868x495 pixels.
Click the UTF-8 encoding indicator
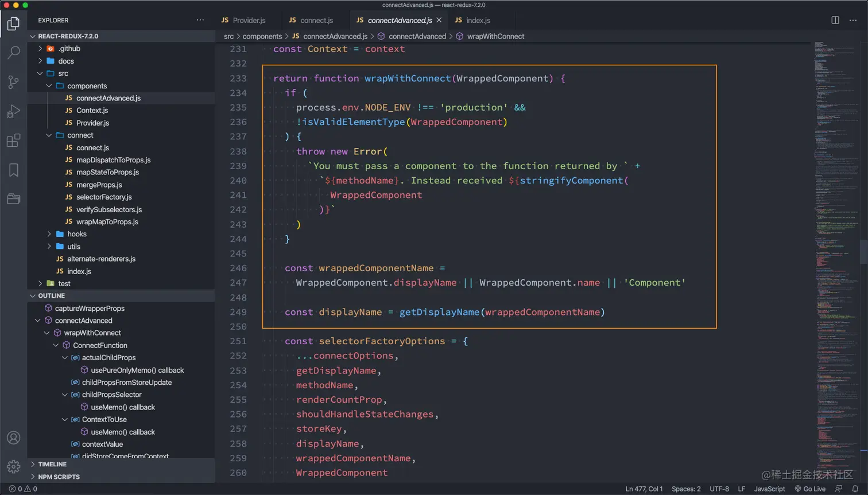point(719,489)
